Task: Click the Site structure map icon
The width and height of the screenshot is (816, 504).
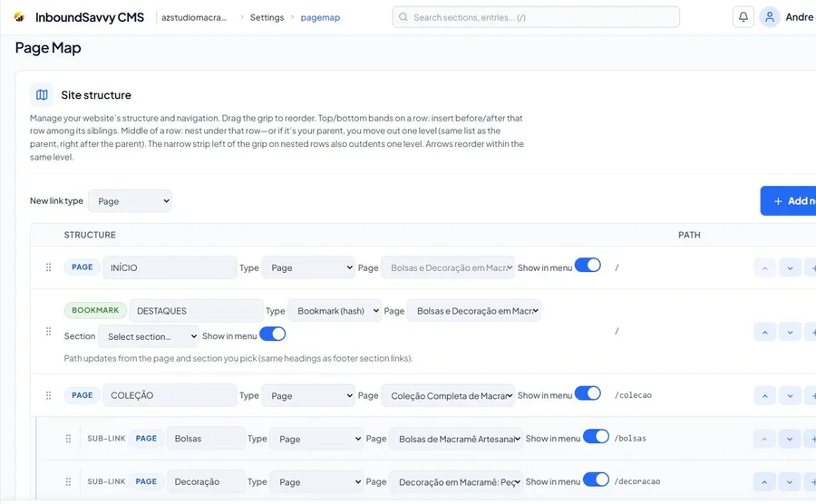Action: [42, 94]
